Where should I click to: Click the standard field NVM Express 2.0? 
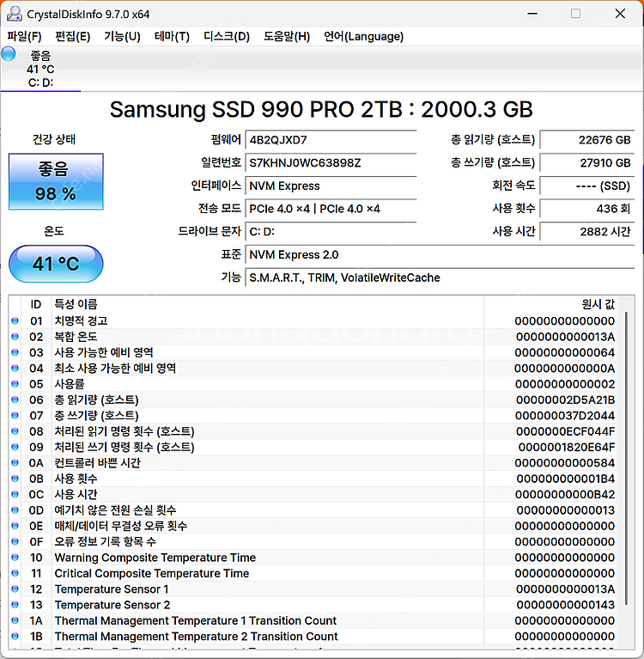pos(440,254)
